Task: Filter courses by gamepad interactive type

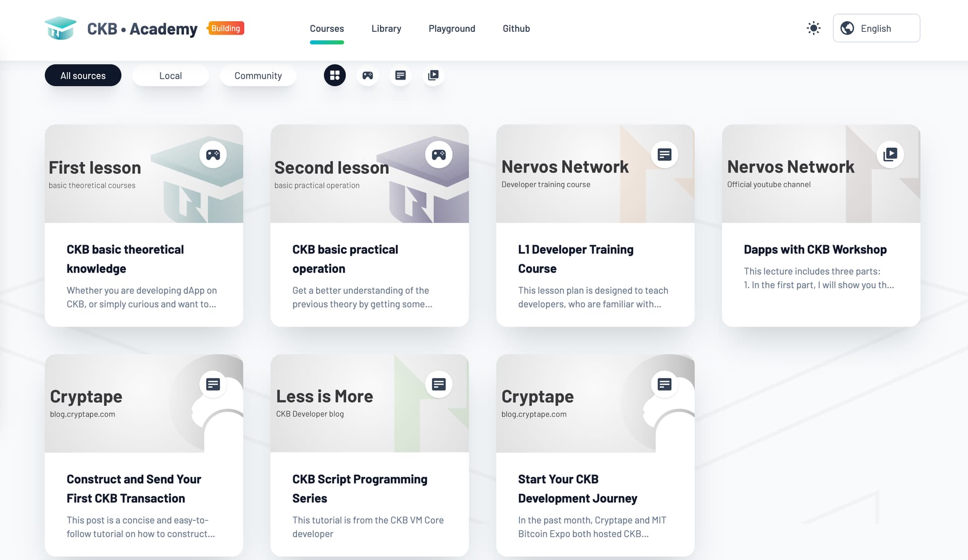Action: click(368, 76)
